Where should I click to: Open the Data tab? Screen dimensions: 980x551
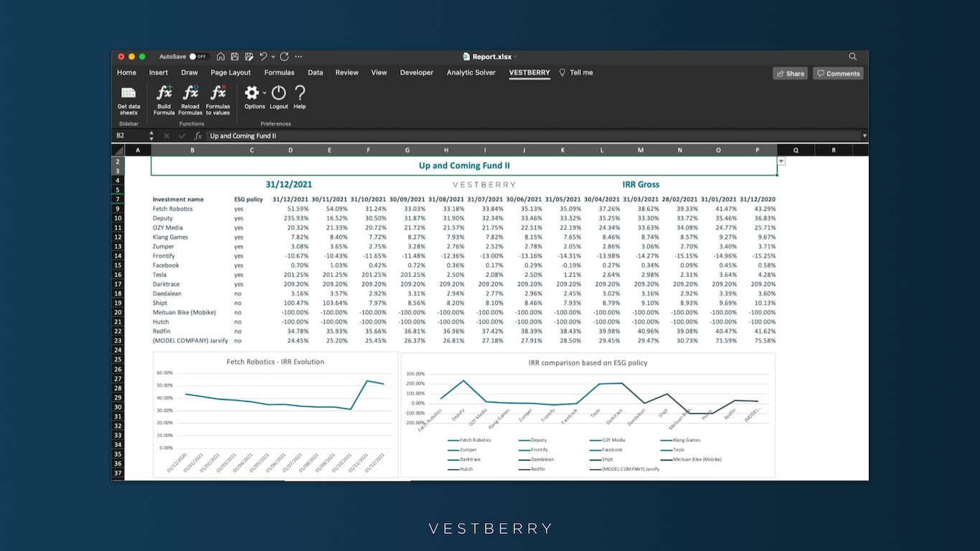tap(315, 72)
